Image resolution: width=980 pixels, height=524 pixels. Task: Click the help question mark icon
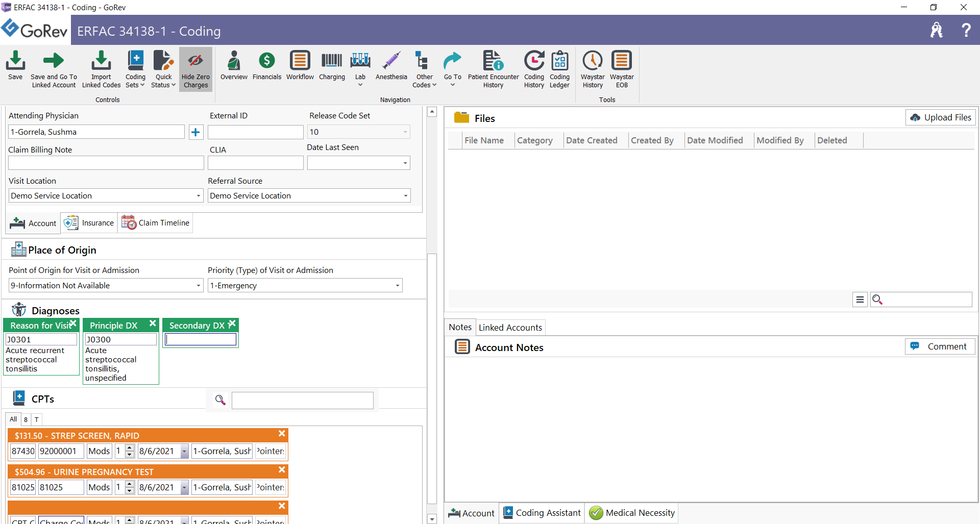point(966,30)
